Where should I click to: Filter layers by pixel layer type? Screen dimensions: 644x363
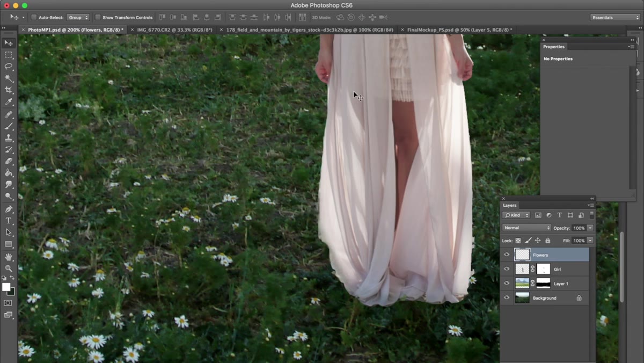tap(538, 215)
